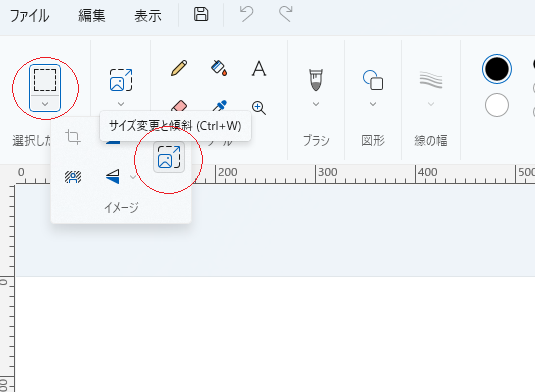Expand the selection tool dropdown chevron
535x392 pixels.
pos(45,104)
